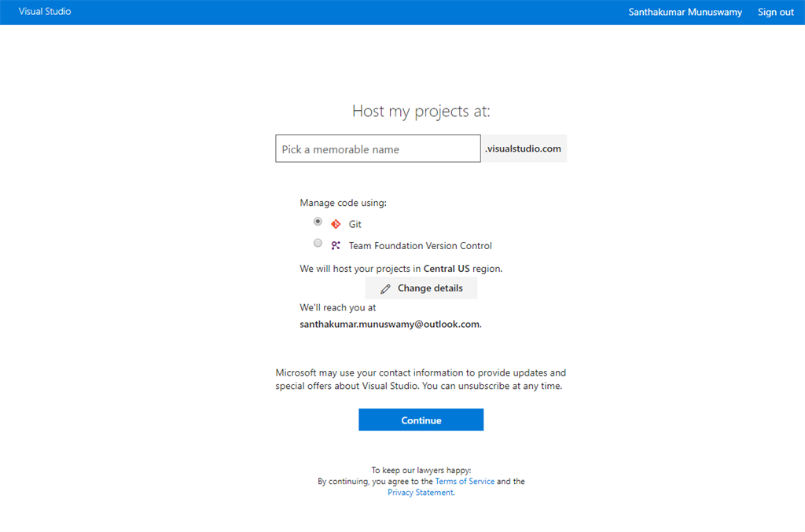Click the Santhakumar Munuswamy account name

pos(685,12)
